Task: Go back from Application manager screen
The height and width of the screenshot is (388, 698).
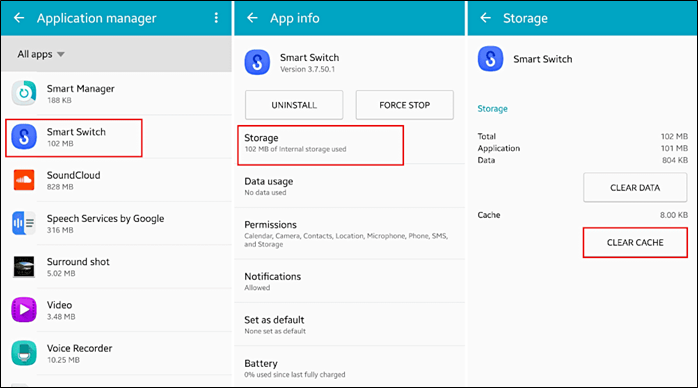Action: pos(19,18)
